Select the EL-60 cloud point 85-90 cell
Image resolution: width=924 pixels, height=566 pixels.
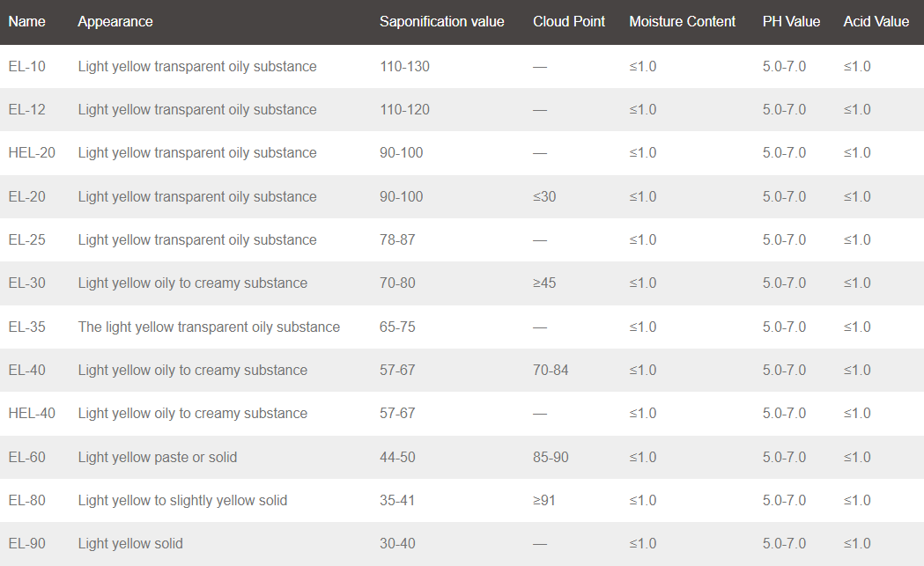tap(551, 458)
